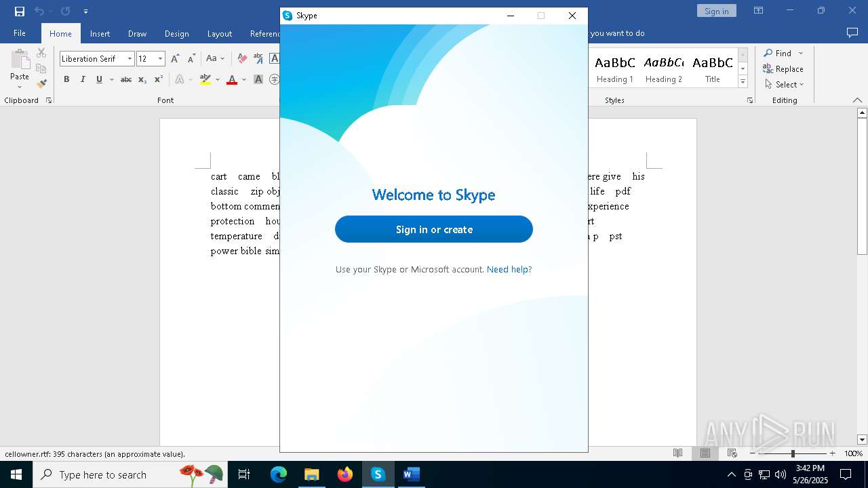Toggle Underline formatting

click(99, 79)
